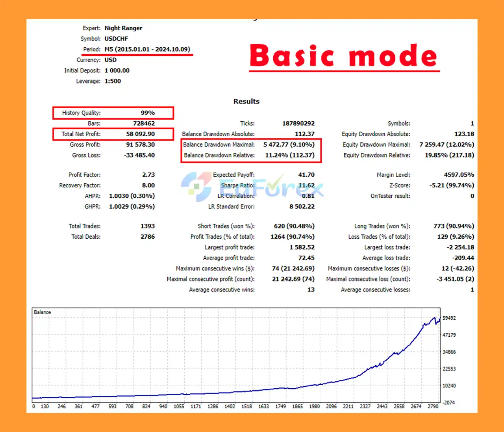Click the Basic mode red heading
This screenshot has height=432, width=504.
click(344, 56)
